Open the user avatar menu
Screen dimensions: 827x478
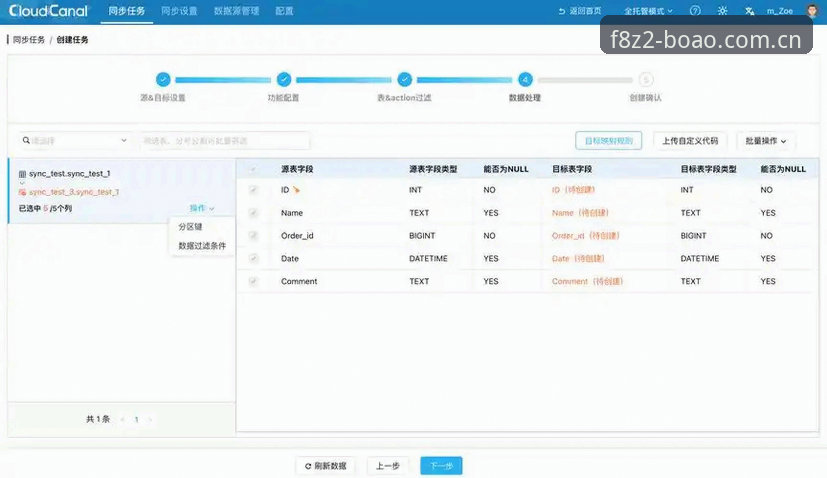tap(813, 11)
